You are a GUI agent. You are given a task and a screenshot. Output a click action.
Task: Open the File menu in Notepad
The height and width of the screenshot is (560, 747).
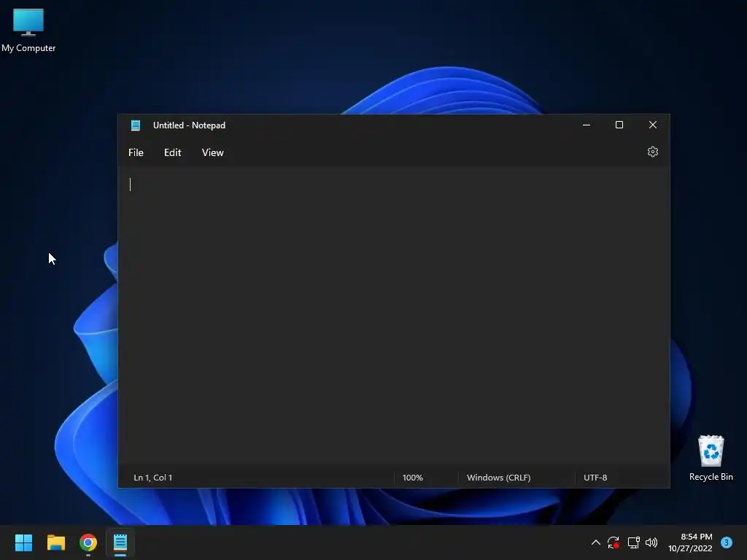[x=136, y=152]
